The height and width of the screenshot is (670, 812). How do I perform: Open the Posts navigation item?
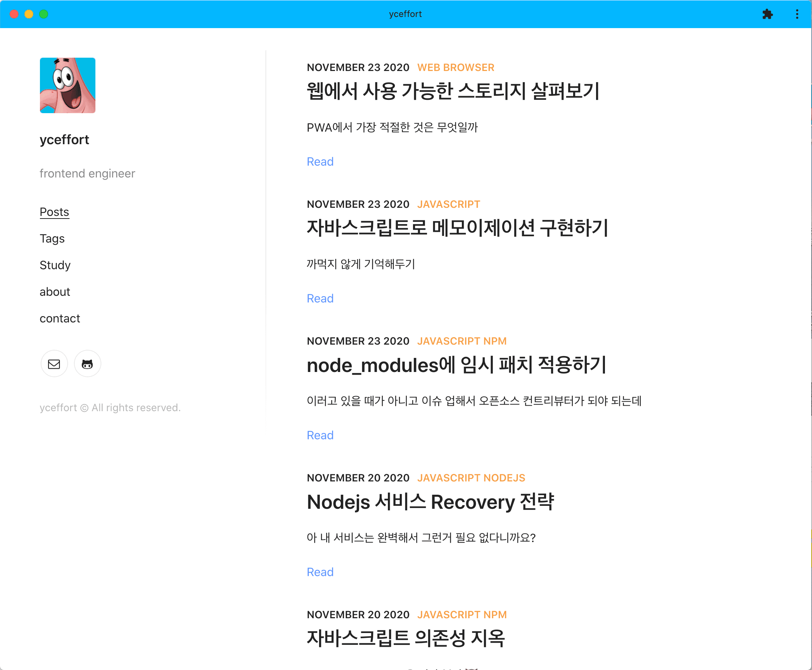tap(54, 212)
